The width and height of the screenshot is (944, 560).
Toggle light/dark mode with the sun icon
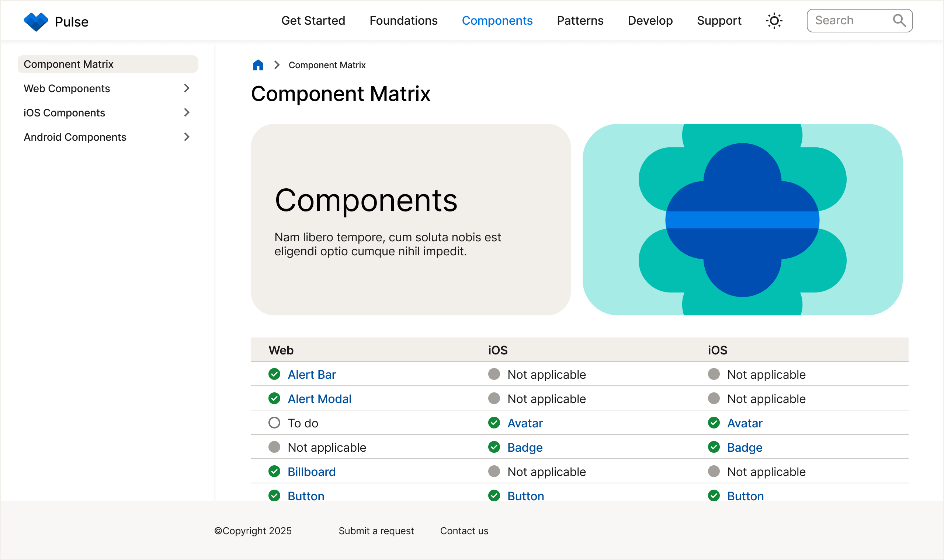coord(774,20)
